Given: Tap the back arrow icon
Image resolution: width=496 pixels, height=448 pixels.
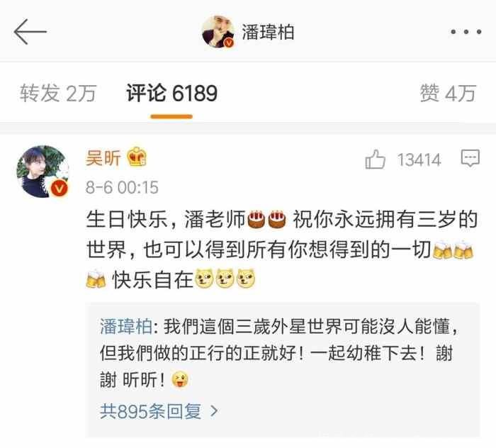Looking at the screenshot, I should pos(30,32).
